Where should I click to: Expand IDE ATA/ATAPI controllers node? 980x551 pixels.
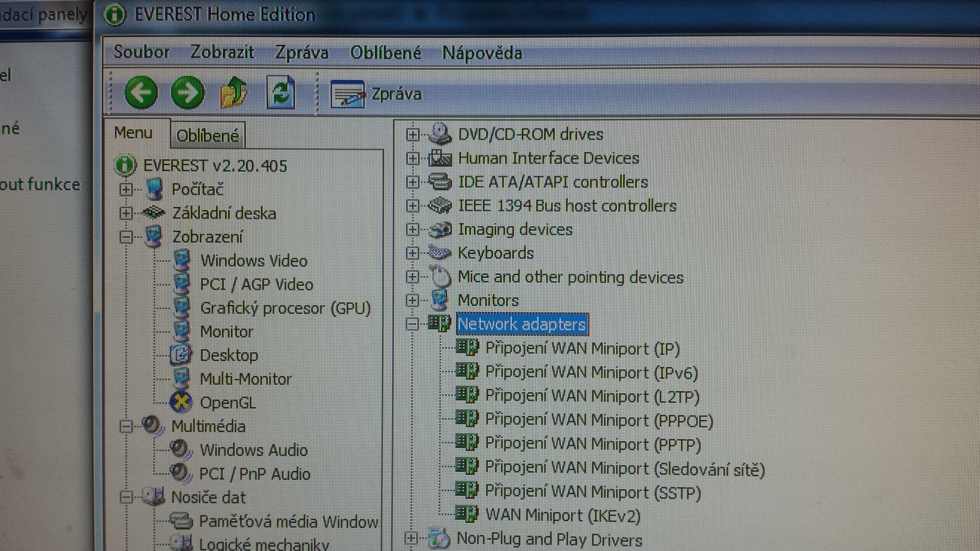[x=412, y=182]
